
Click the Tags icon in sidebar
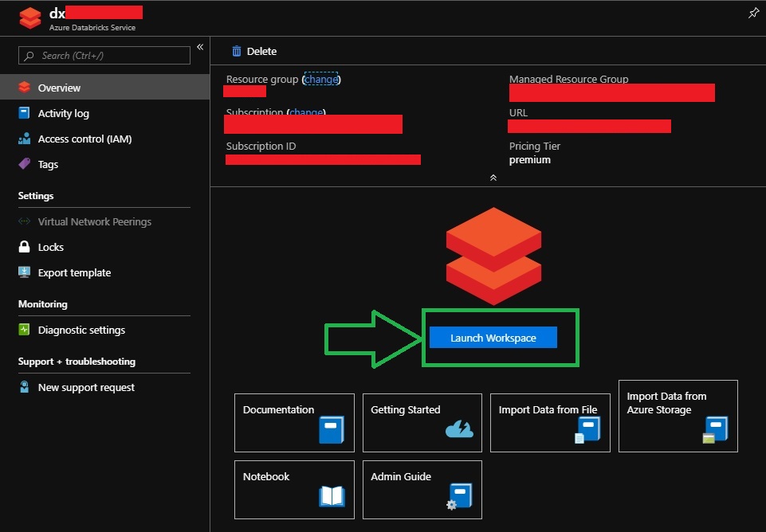click(24, 164)
